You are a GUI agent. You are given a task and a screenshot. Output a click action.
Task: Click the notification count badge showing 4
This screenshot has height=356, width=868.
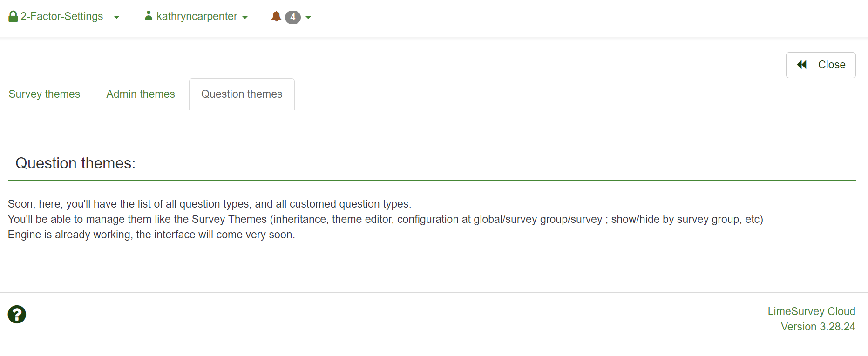pos(292,17)
